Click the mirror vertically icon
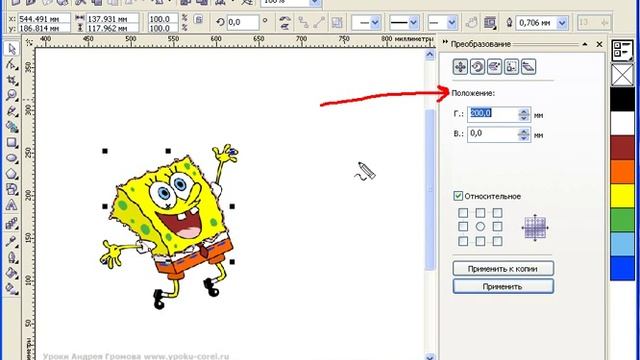Screen dimensions: 640x360 point(285,26)
